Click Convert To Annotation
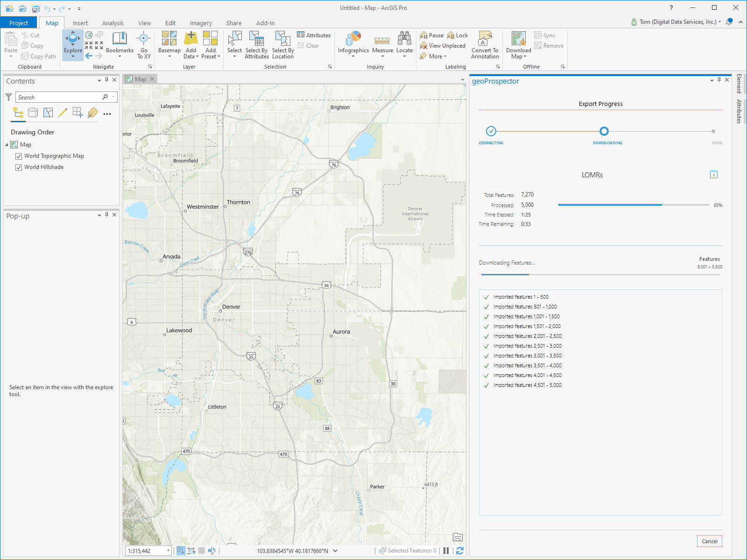 click(x=485, y=45)
